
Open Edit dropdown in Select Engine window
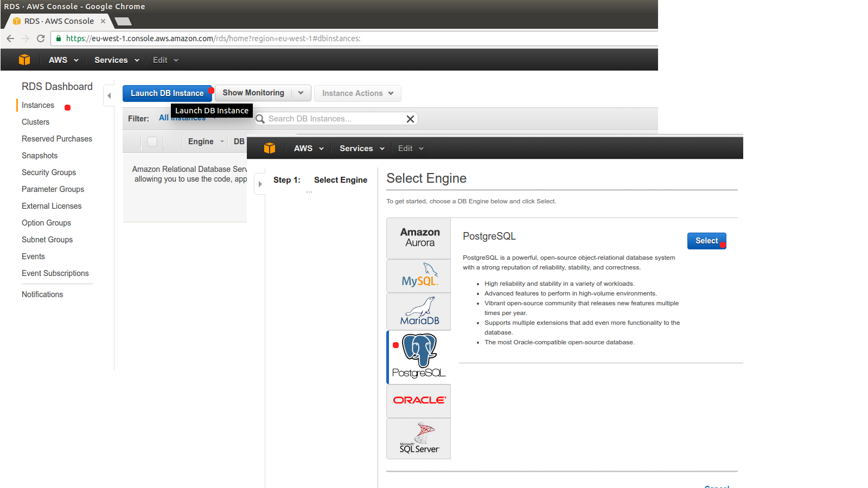[411, 149]
